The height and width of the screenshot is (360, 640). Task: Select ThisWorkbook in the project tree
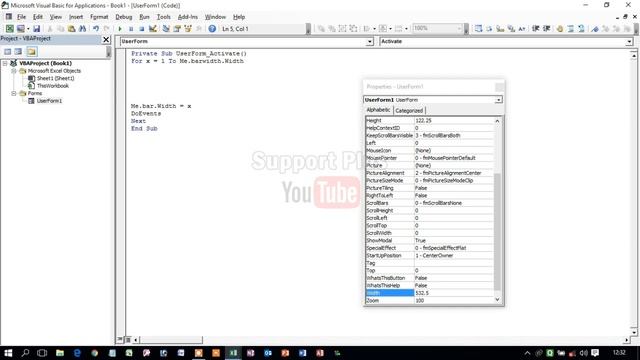tap(53, 86)
